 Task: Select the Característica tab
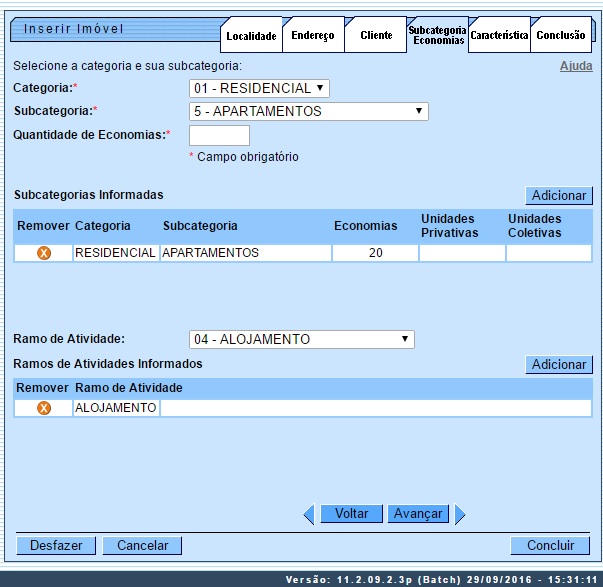(499, 35)
